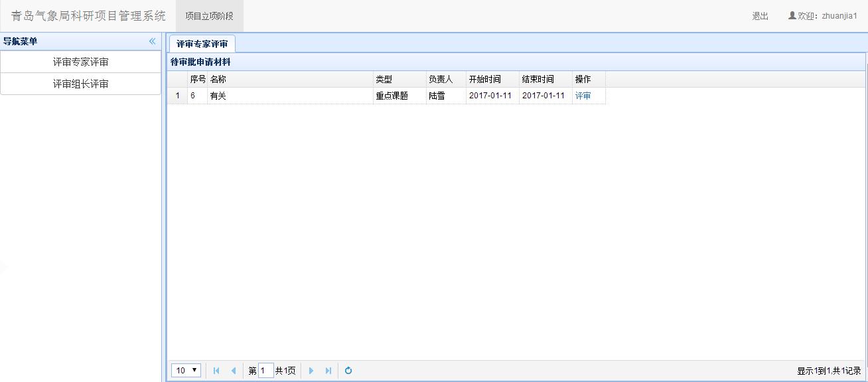Sort by the 开始时间 column header
The height and width of the screenshot is (382, 868).
[493, 79]
